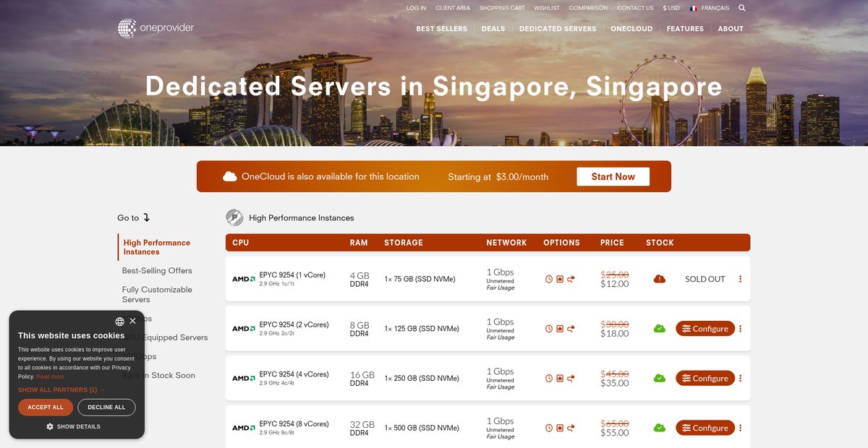The width and height of the screenshot is (868, 448).
Task: Configure the EPYC 9254 4 vCores server
Action: pyautogui.click(x=705, y=378)
